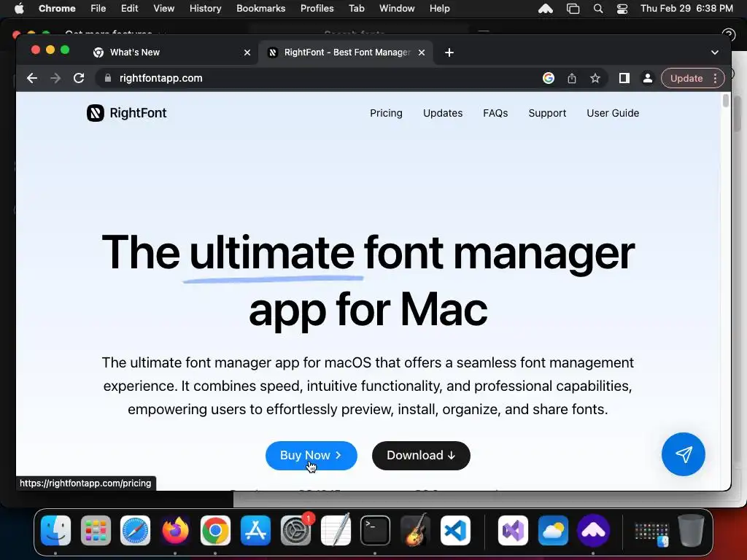Screen dimensions: 747x560
Task: Click the menu bar date and time
Action: click(x=686, y=9)
